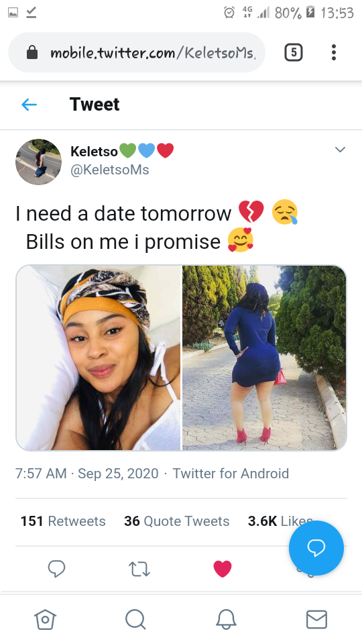Tap the retweet arrows icon

tap(139, 569)
